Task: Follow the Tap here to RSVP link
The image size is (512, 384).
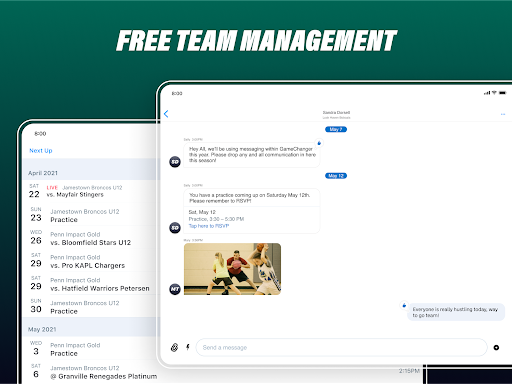Action: pyautogui.click(x=209, y=226)
